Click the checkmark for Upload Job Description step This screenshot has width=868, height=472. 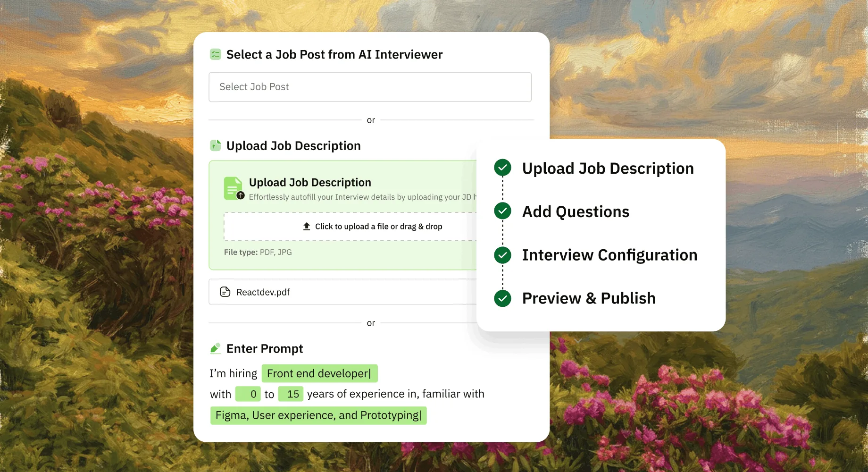pos(502,168)
